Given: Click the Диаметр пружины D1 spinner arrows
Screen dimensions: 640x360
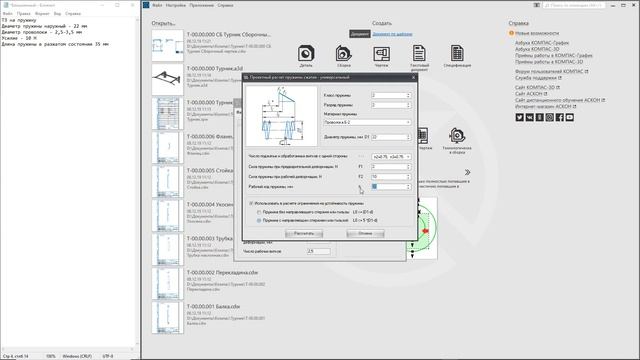Looking at the screenshot, I should coord(408,137).
